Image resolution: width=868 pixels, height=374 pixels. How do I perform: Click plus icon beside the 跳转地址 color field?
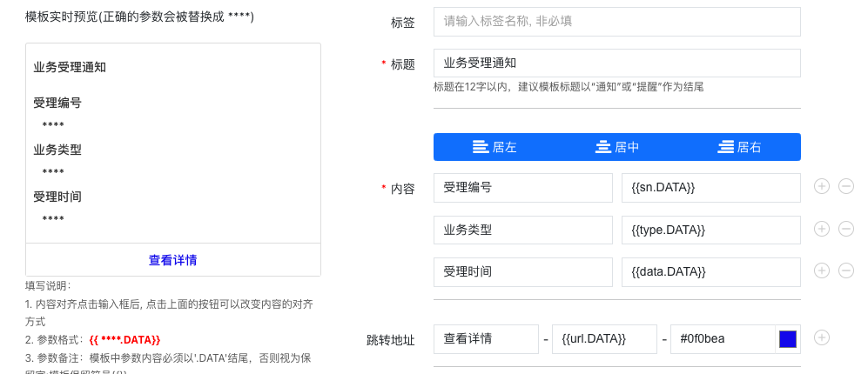click(822, 338)
